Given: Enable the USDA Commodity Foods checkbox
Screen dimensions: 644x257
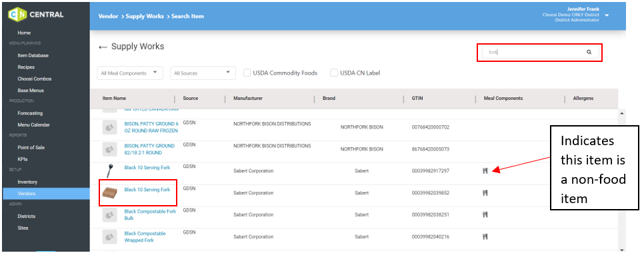Looking at the screenshot, I should [247, 73].
